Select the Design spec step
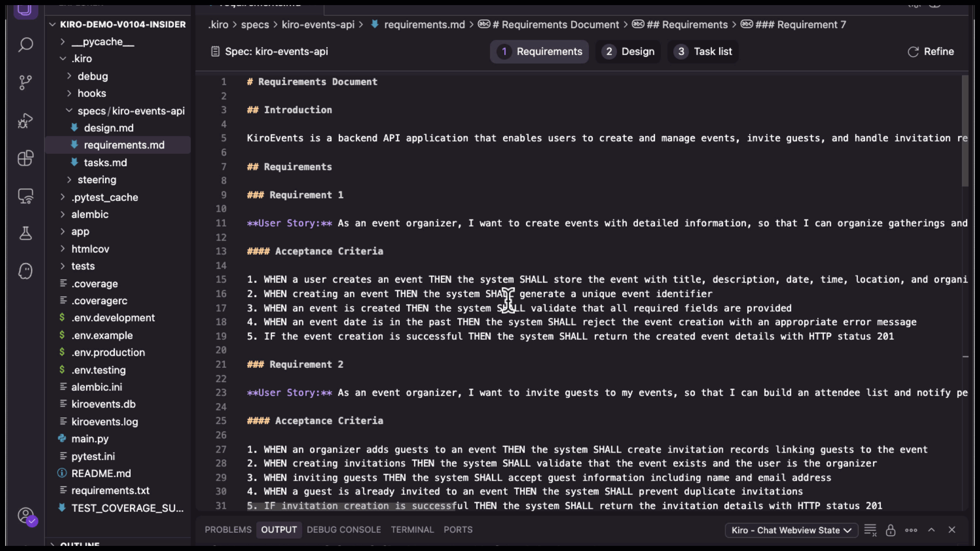Screen dimensions: 980x551 (628, 52)
